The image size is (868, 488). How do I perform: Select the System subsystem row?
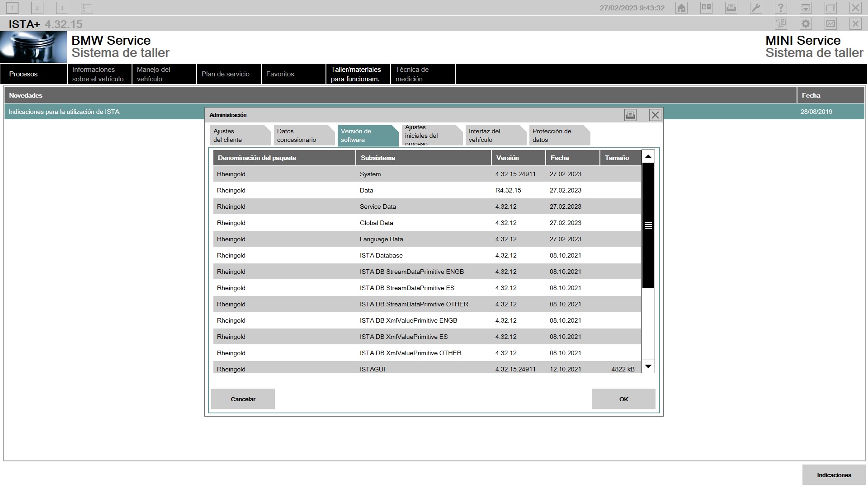click(427, 174)
